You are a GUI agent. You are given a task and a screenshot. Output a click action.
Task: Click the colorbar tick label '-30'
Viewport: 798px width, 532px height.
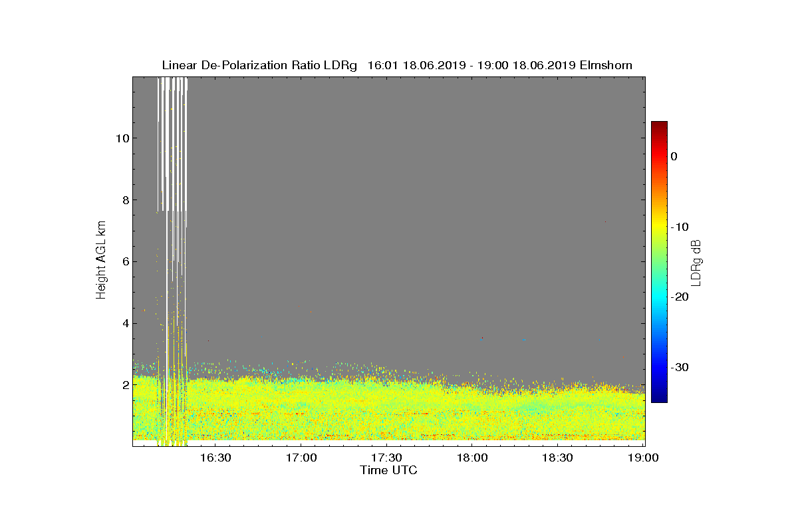[x=680, y=368]
